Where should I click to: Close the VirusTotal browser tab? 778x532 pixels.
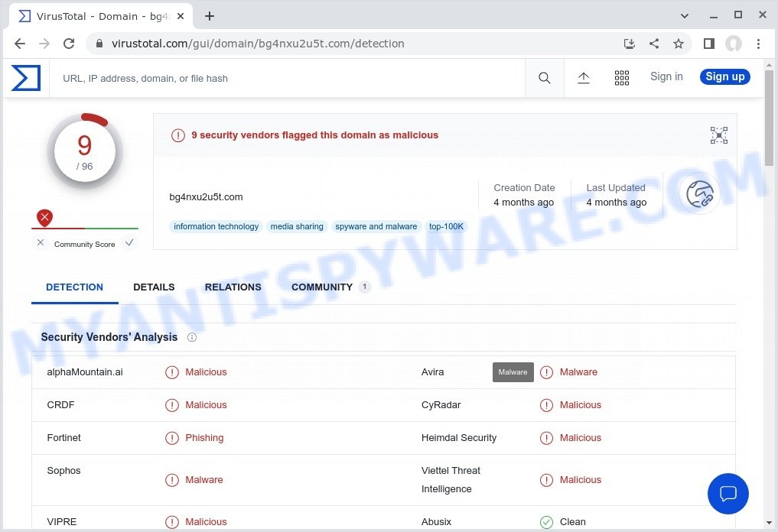click(x=181, y=16)
